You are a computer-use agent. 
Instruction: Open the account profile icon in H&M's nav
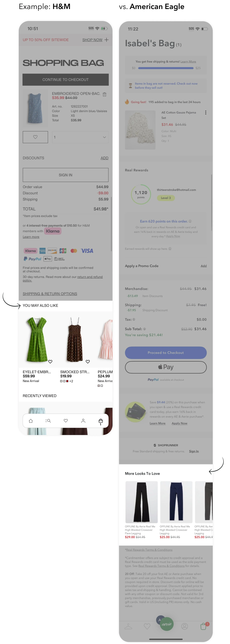tap(83, 421)
